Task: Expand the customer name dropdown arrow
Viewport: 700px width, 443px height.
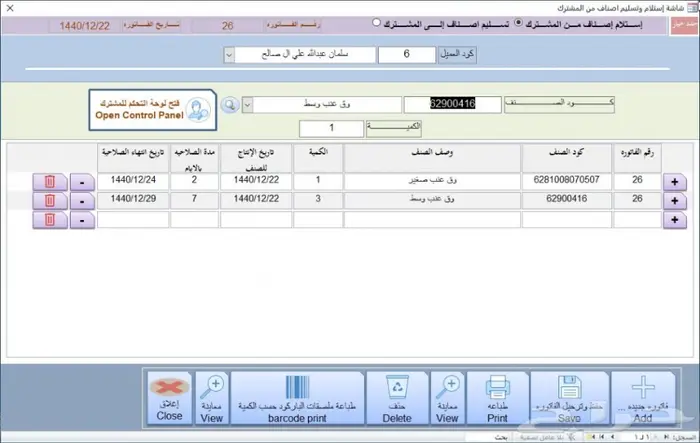Action: click(229, 55)
